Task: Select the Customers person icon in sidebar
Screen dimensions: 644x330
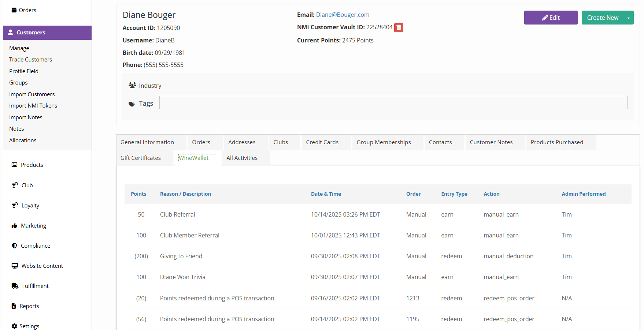Action: point(11,33)
